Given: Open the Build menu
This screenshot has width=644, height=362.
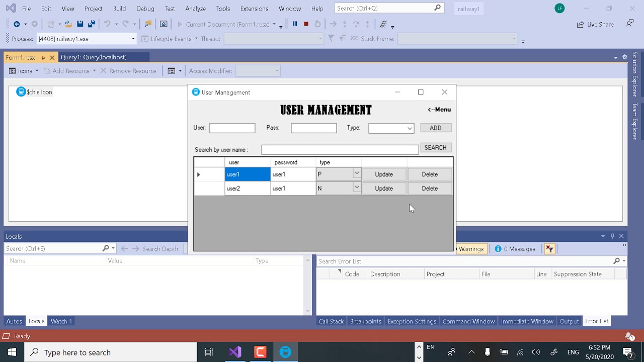Looking at the screenshot, I should [x=119, y=9].
